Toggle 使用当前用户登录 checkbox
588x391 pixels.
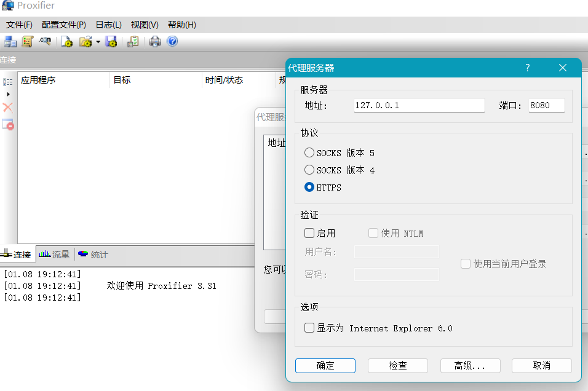pos(466,264)
